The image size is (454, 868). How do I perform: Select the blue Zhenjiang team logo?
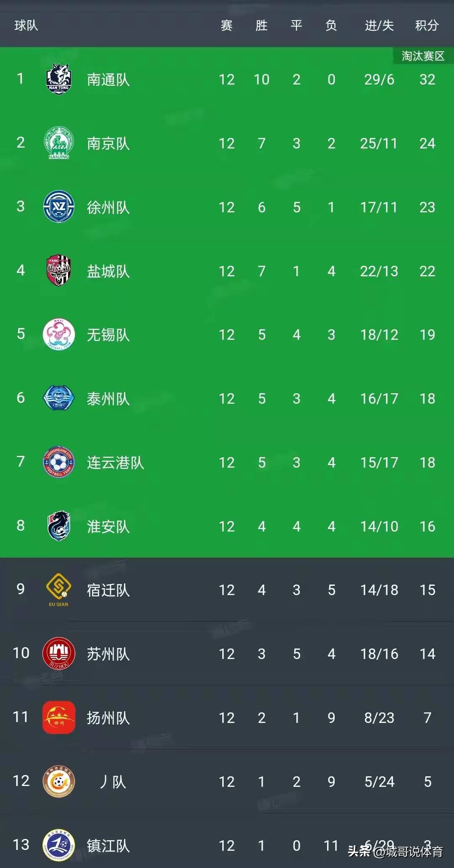pos(59,845)
